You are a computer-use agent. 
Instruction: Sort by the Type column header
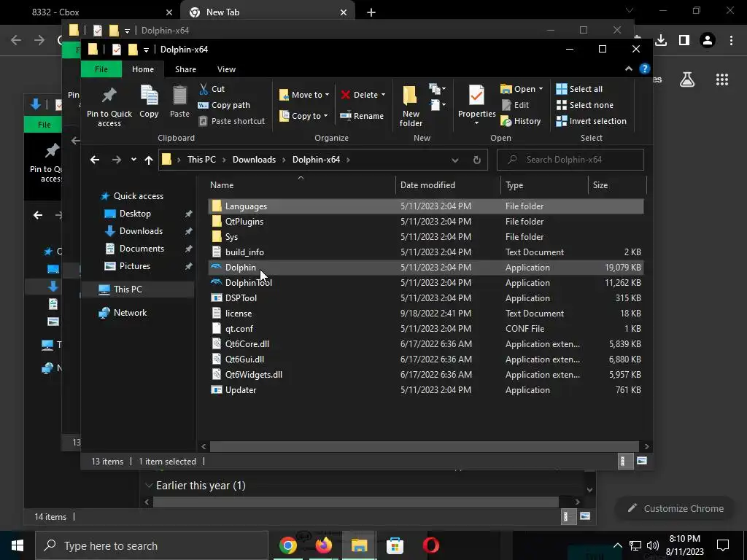tap(544, 185)
